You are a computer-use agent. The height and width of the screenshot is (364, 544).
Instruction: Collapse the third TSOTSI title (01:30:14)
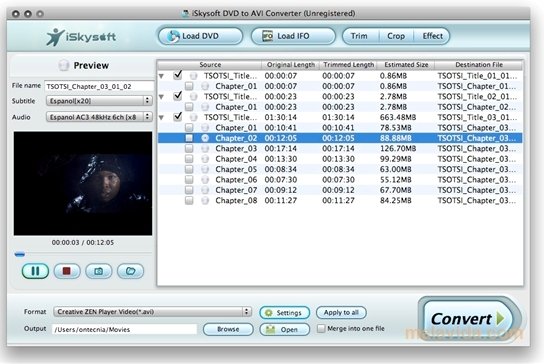(x=161, y=118)
